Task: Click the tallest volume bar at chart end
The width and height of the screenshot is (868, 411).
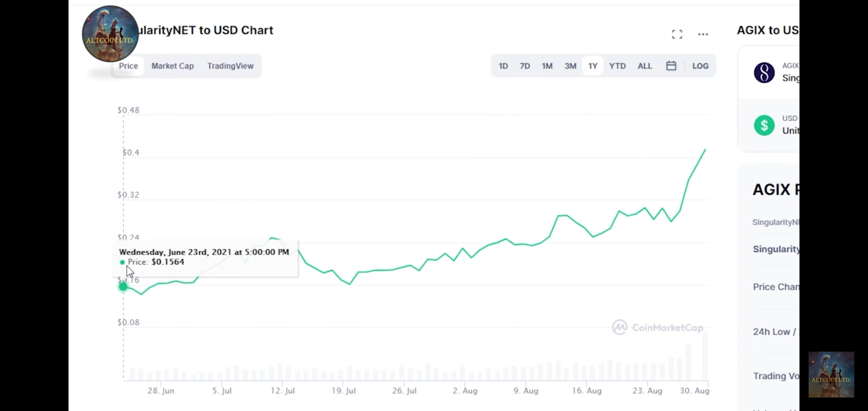Action: tap(705, 355)
